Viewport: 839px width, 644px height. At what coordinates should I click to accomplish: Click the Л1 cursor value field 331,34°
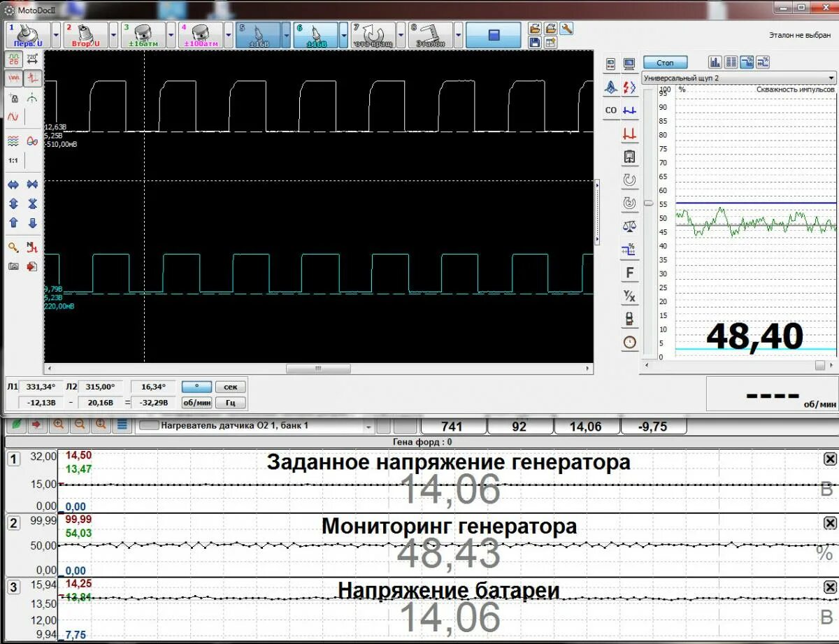point(41,387)
